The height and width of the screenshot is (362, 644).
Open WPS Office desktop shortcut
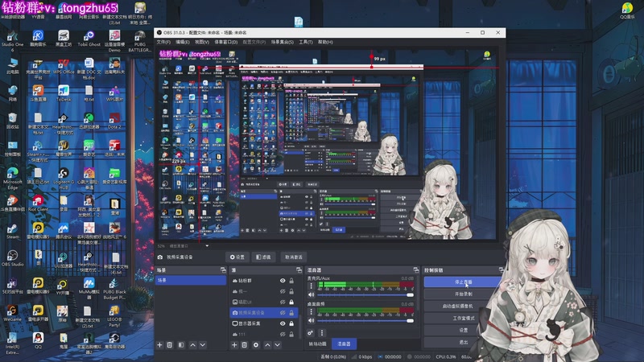pos(64,66)
